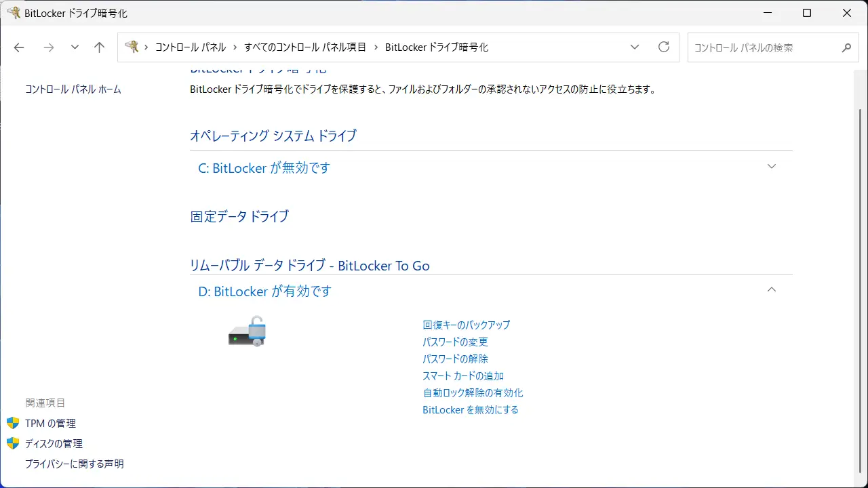
Task: Click the search magnifier icon
Action: point(846,48)
